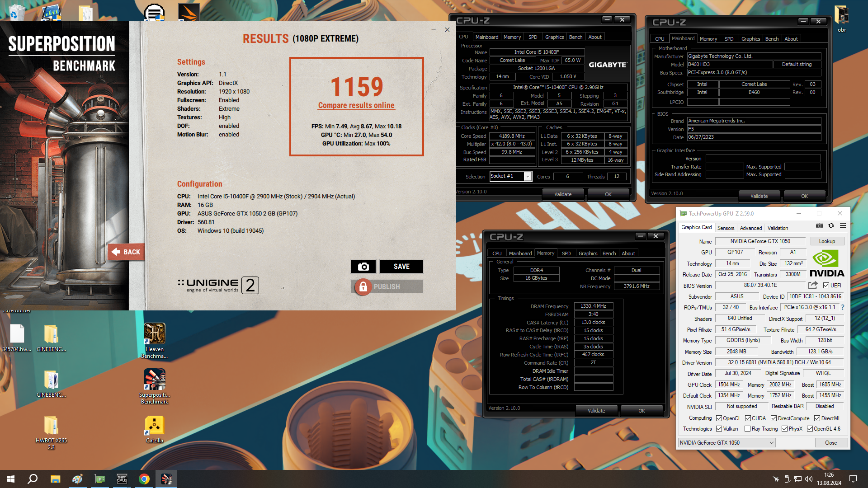
Task: Open the Socket #1 selection dropdown
Action: pyautogui.click(x=527, y=176)
